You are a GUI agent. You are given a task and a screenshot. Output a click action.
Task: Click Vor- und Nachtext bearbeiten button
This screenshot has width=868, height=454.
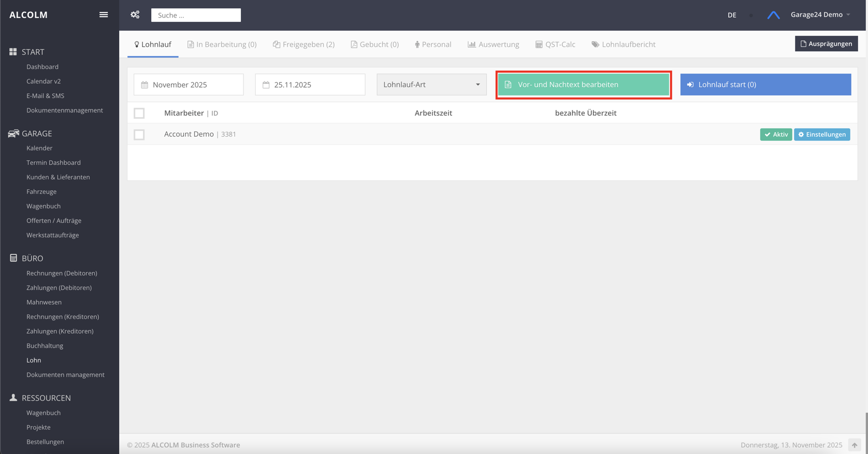point(583,84)
